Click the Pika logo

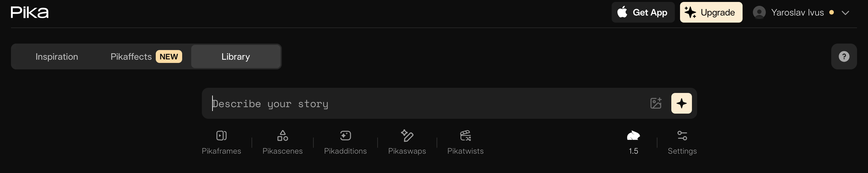(30, 13)
